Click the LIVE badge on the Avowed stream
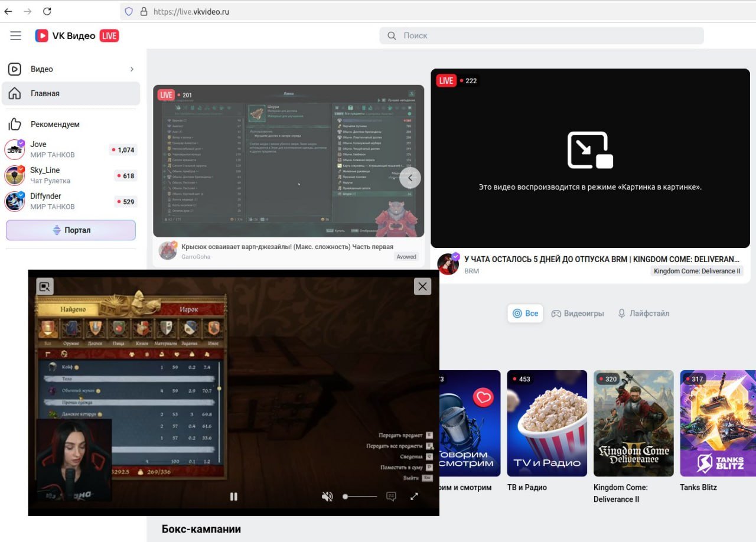This screenshot has width=756, height=542. tap(166, 95)
